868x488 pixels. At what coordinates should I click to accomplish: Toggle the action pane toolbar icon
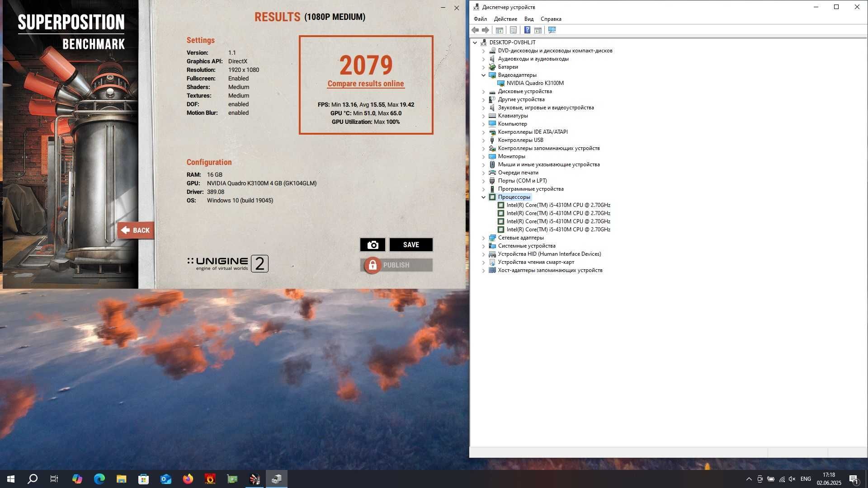click(x=538, y=30)
